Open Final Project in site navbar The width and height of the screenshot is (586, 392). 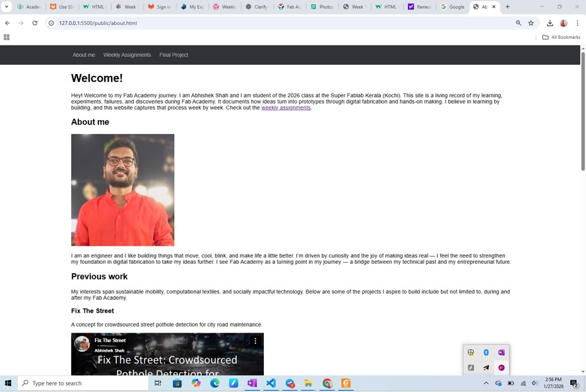(174, 55)
